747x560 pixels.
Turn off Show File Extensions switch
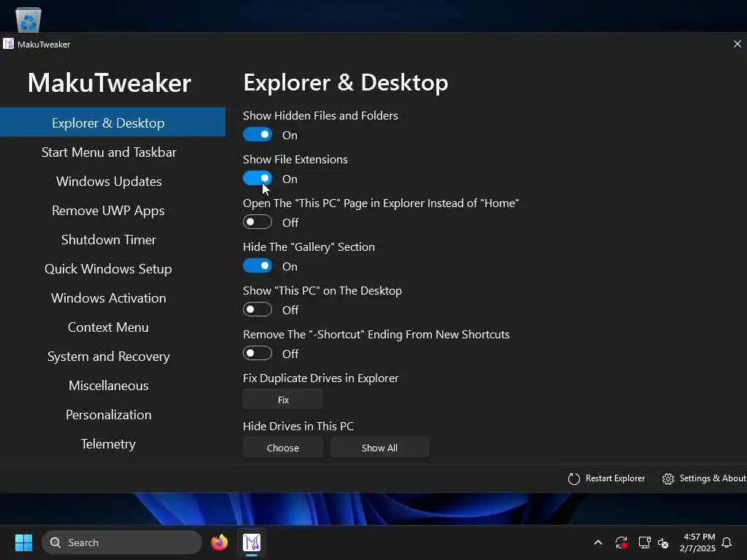[258, 179]
